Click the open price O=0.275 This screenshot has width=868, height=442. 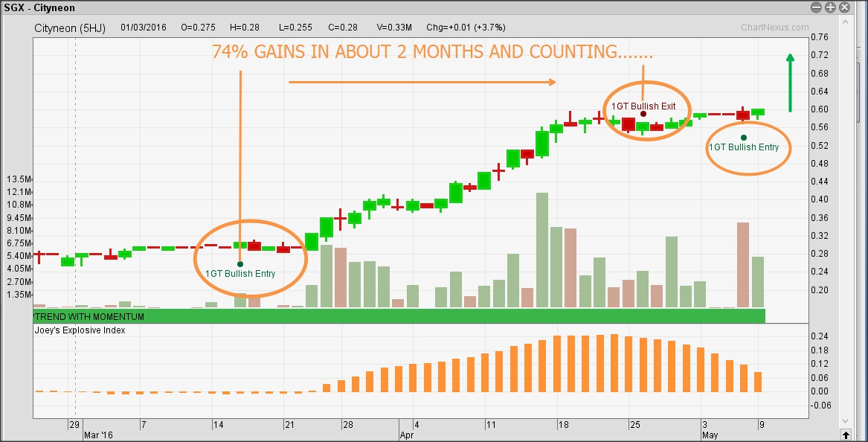[x=198, y=27]
